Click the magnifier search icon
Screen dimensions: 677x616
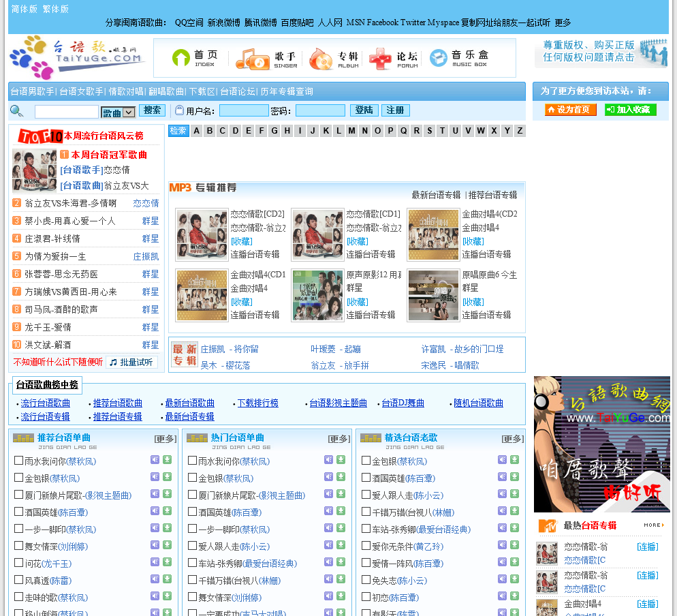tap(17, 111)
